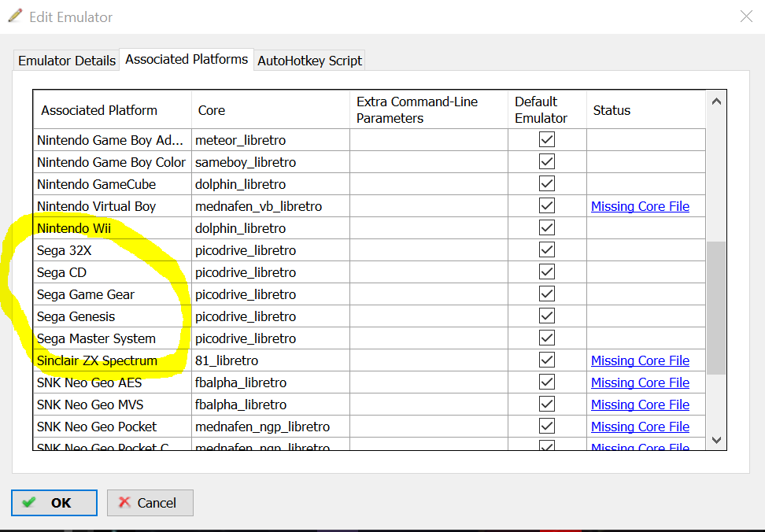
Task: Open Missing Core File link for Nintendo Virtual Boy
Action: click(x=640, y=206)
